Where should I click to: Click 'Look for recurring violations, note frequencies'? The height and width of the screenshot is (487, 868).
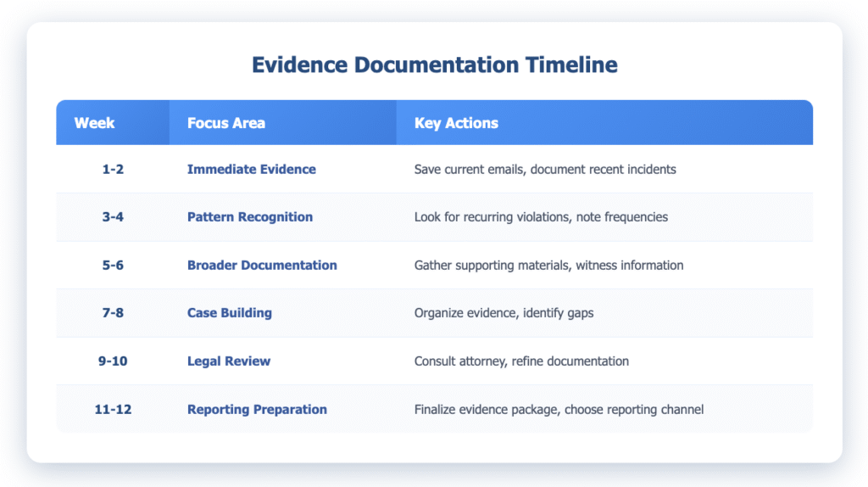541,216
